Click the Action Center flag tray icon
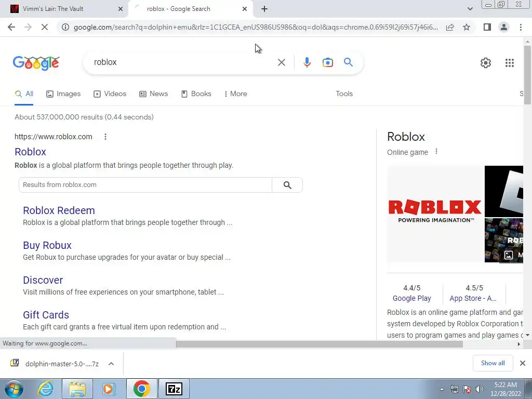 pyautogui.click(x=467, y=389)
